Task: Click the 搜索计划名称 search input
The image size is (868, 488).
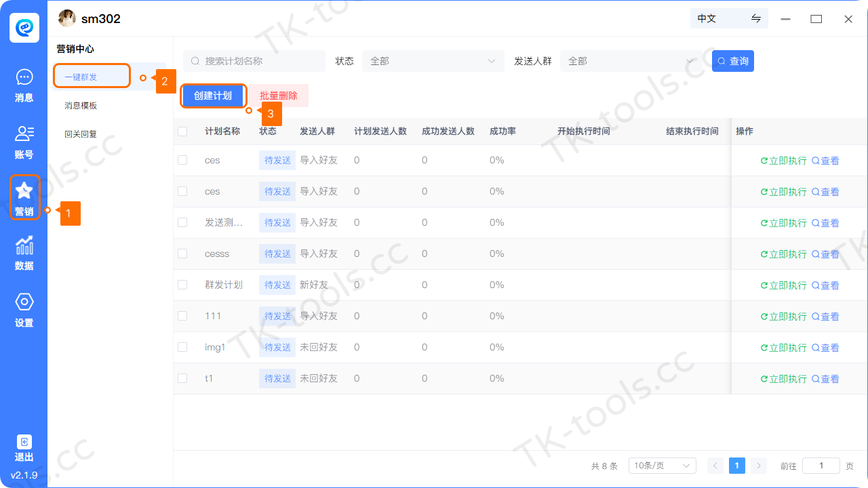Action: (254, 61)
